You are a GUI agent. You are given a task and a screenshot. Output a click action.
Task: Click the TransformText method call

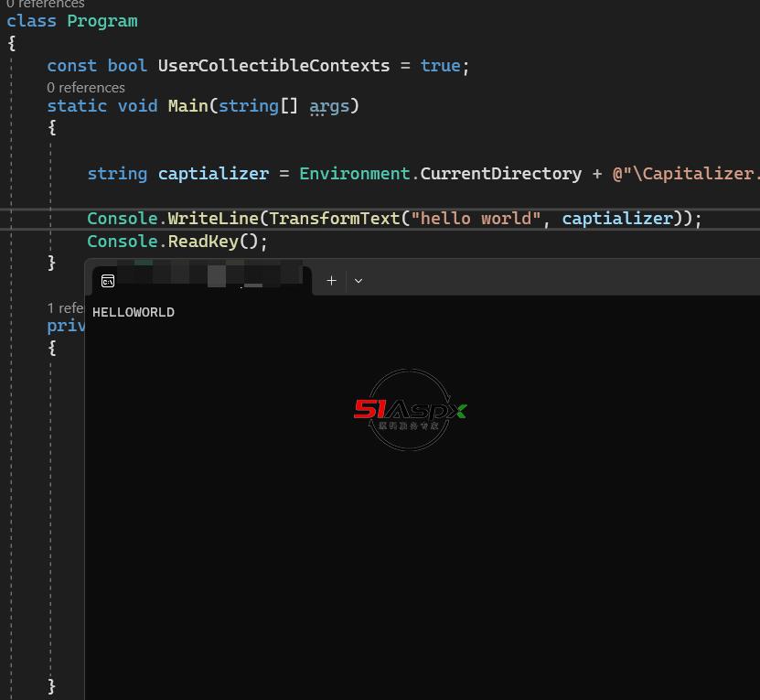(335, 219)
